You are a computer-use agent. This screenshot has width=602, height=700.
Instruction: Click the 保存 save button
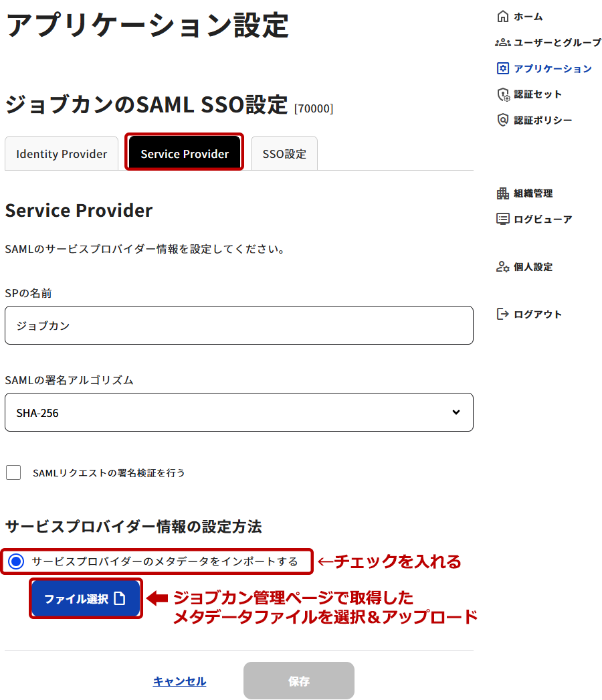click(299, 681)
